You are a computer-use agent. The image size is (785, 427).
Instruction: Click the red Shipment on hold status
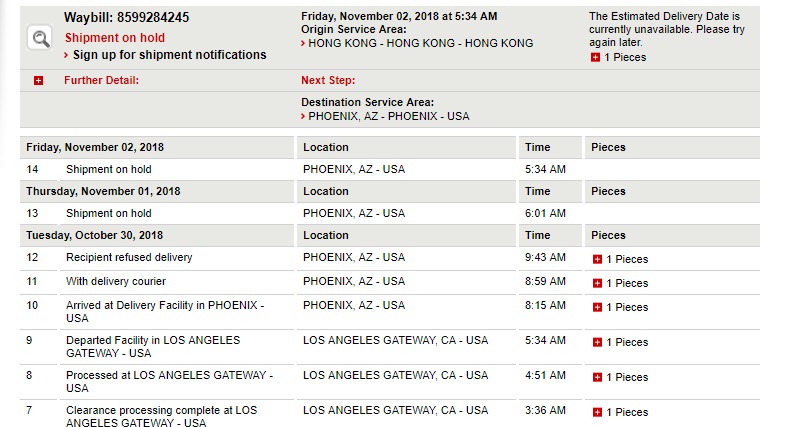point(115,38)
